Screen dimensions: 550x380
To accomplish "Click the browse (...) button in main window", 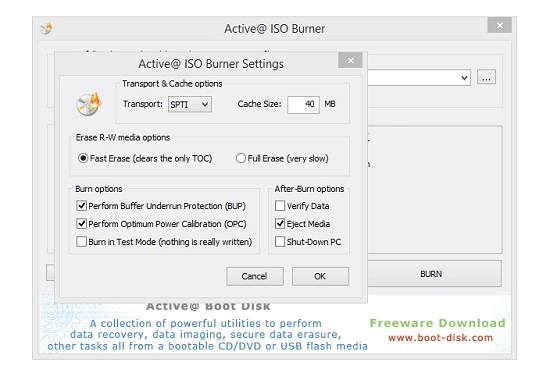I will coord(486,77).
